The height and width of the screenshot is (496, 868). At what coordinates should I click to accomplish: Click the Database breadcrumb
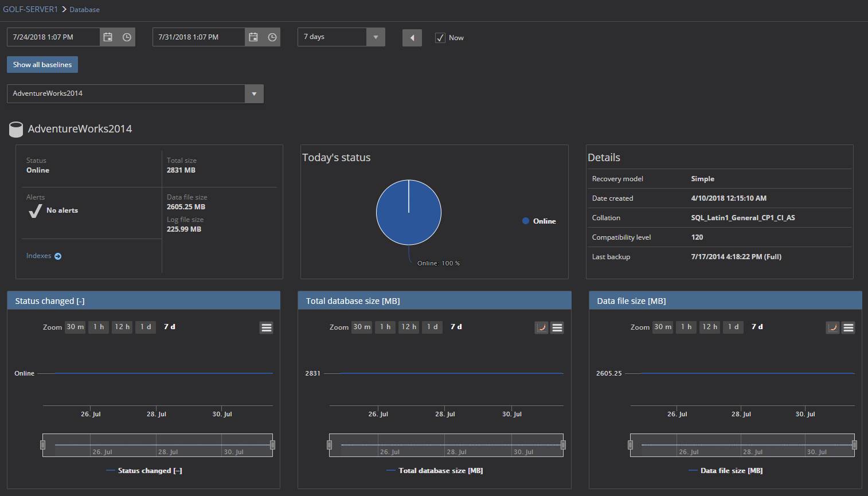(x=84, y=10)
